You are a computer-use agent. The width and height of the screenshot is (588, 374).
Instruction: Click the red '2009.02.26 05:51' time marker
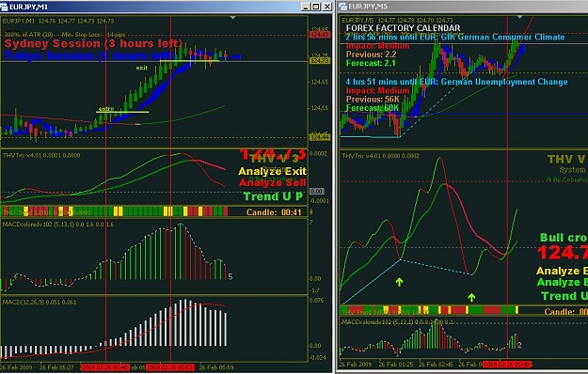click(x=170, y=367)
